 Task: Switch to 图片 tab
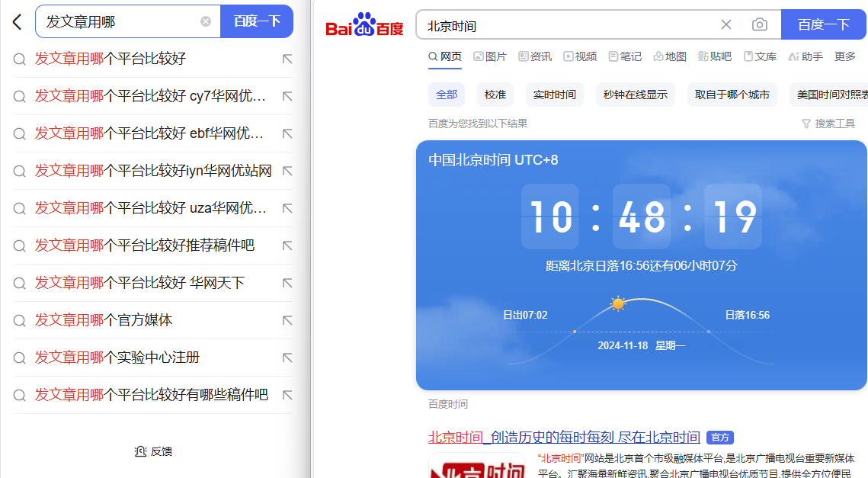tap(490, 56)
